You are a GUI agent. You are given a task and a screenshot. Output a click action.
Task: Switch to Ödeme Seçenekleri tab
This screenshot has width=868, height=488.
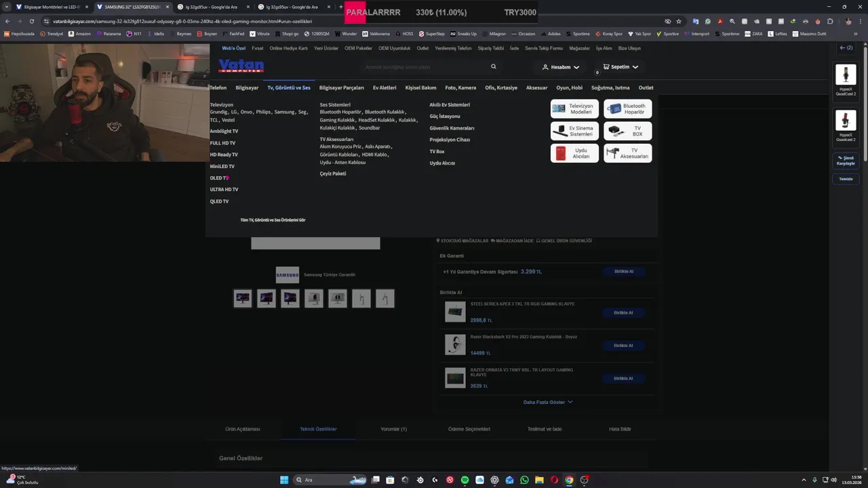point(469,429)
